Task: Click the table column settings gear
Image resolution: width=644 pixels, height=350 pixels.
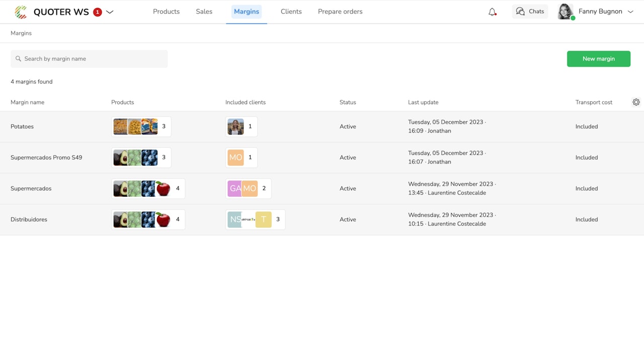Action: click(x=636, y=102)
